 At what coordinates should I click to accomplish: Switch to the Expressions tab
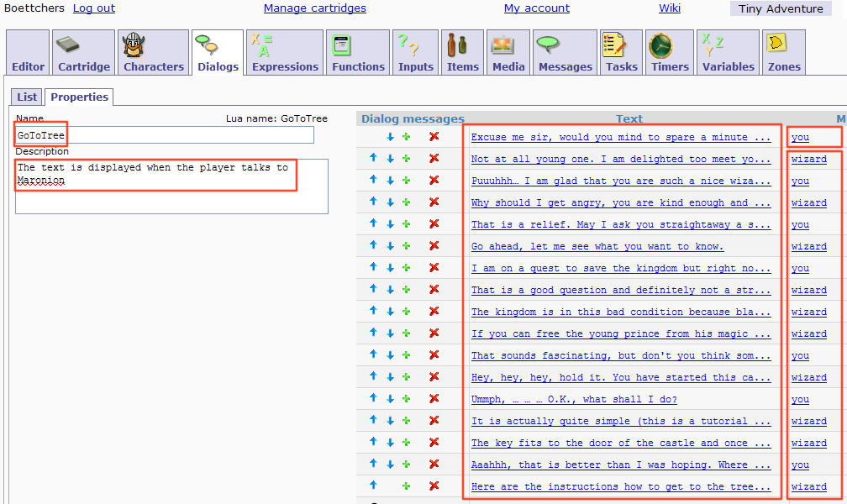[x=285, y=53]
